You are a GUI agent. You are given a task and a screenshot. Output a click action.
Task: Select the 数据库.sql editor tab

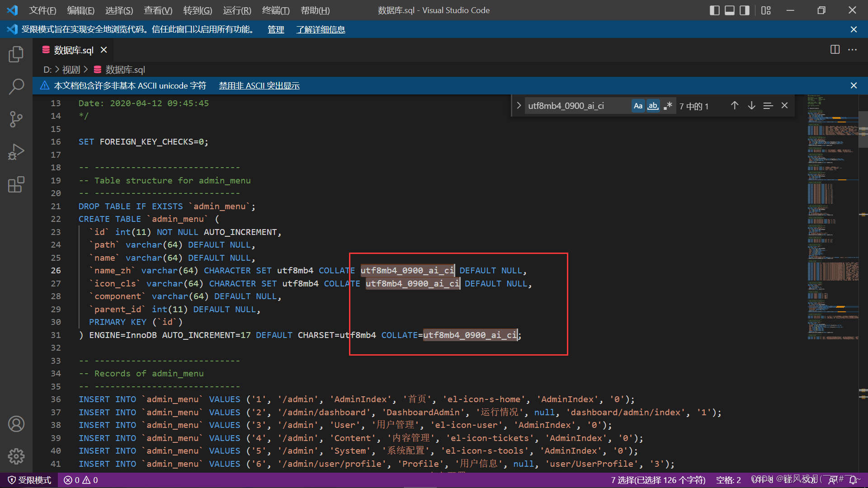tap(73, 50)
